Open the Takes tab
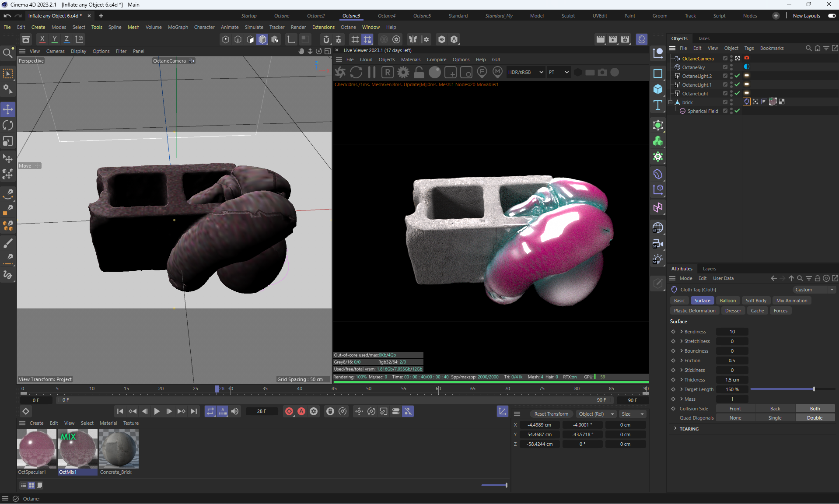 click(x=703, y=38)
